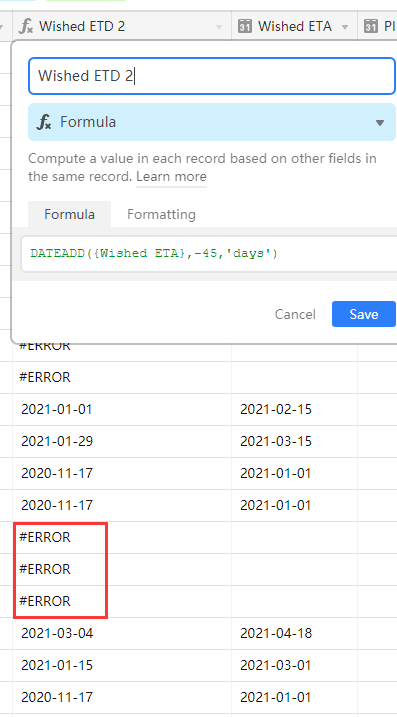Click into the DATEADD formula editor

[209, 253]
